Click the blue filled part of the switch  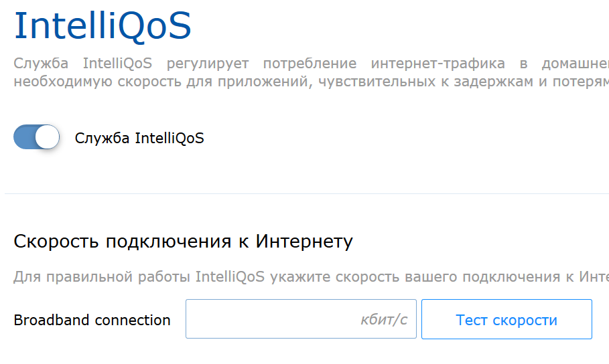(25, 137)
